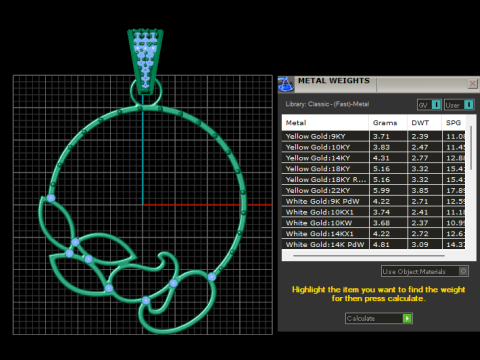Select the Yellow Gold:9KY row

[x=374, y=136]
